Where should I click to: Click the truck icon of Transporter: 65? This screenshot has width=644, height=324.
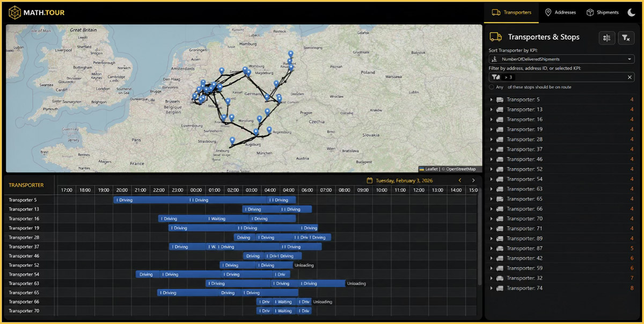coord(500,199)
